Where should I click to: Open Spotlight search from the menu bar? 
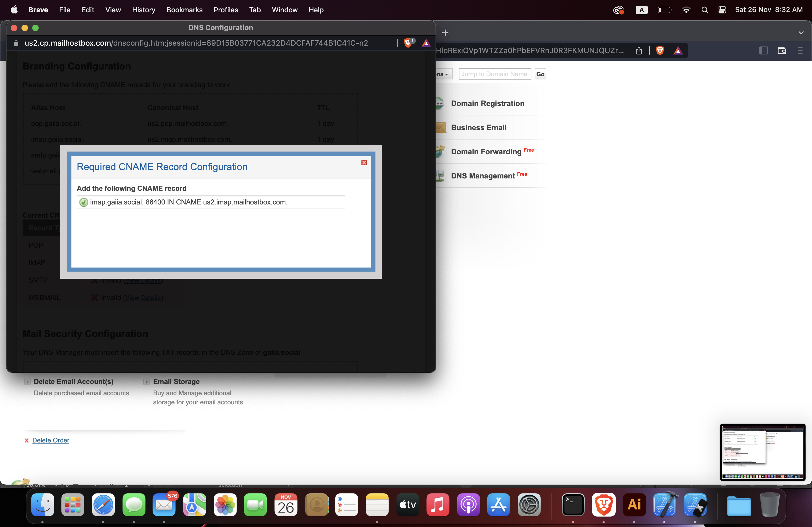tap(705, 10)
